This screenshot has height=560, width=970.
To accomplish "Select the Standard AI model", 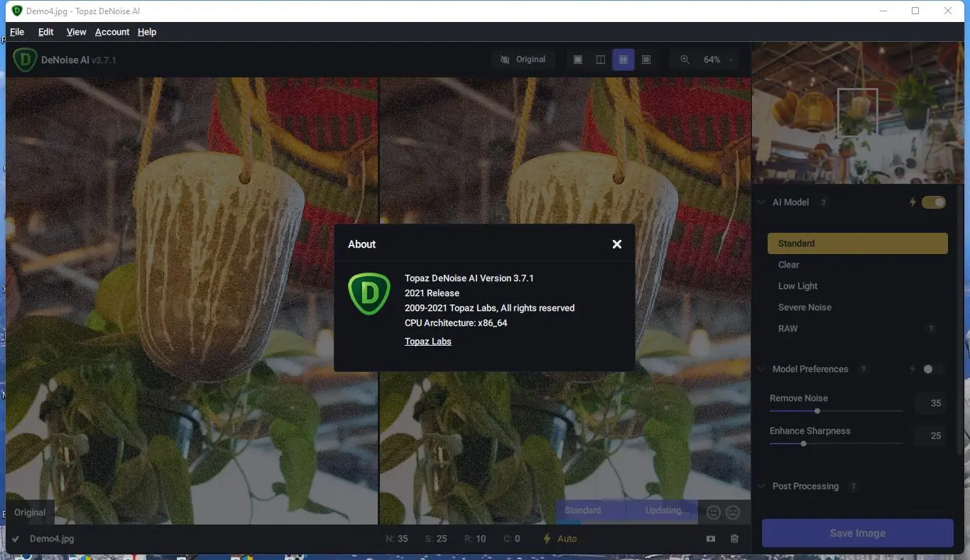I will pos(858,243).
